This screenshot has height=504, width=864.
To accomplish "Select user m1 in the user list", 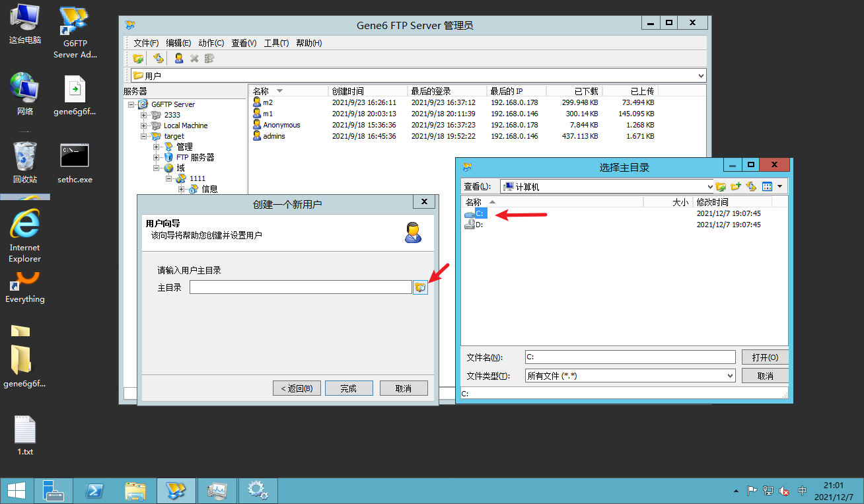I will tap(263, 114).
